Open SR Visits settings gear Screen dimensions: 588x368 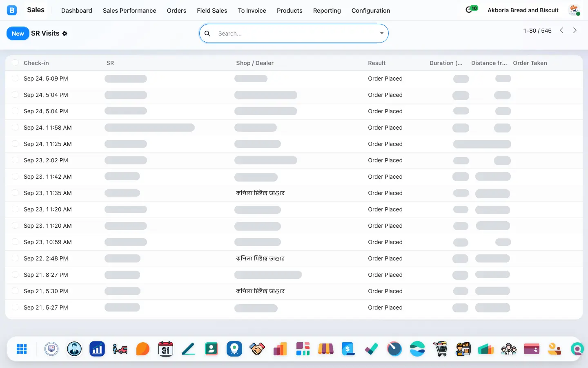tap(65, 34)
